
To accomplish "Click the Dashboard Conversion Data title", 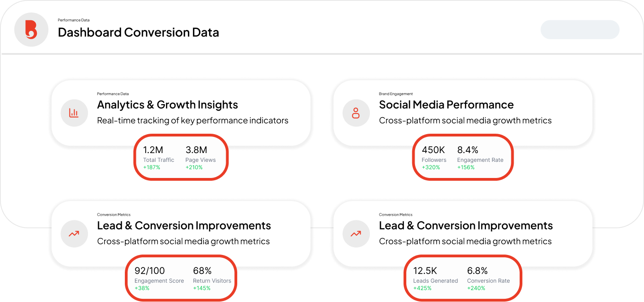I will pos(138,33).
